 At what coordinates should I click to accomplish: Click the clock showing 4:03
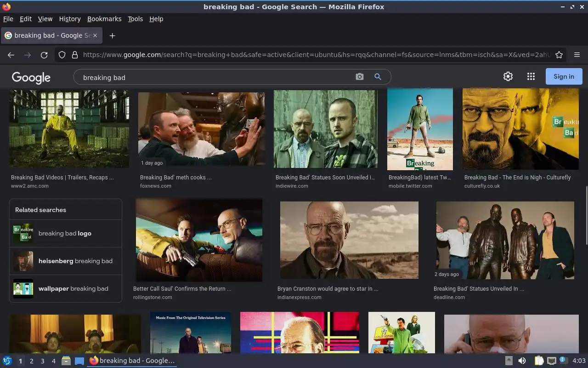[x=579, y=361]
